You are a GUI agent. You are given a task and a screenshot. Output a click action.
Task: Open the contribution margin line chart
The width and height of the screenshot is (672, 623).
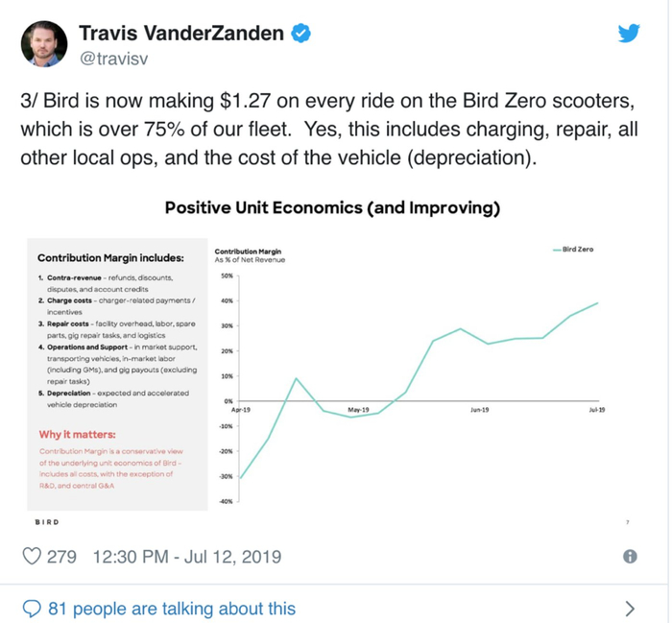[x=422, y=374]
